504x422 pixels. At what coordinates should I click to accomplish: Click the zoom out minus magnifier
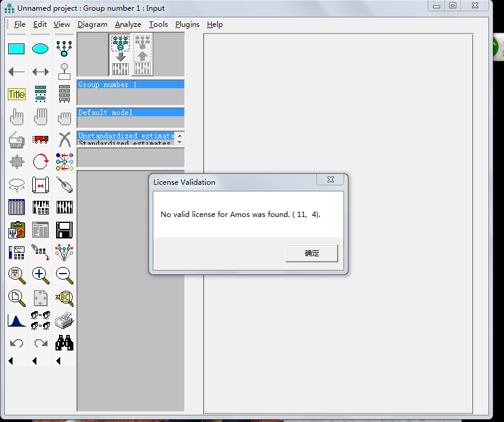(x=64, y=275)
